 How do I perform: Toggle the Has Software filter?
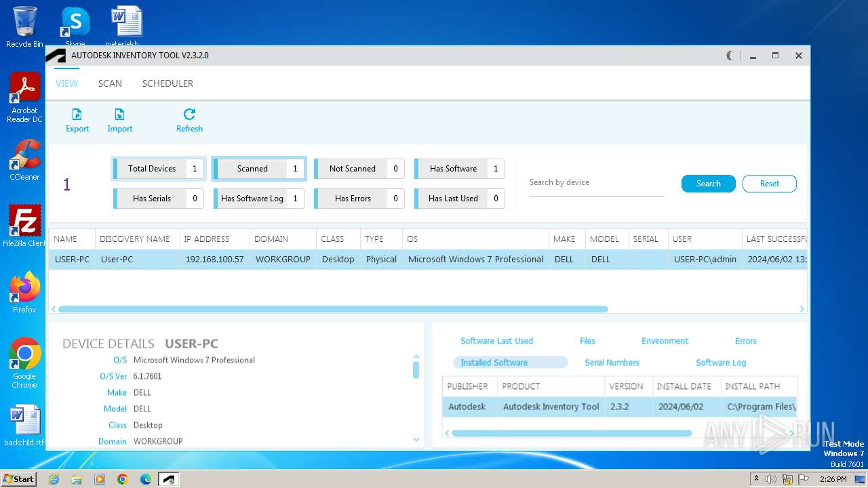pos(460,169)
